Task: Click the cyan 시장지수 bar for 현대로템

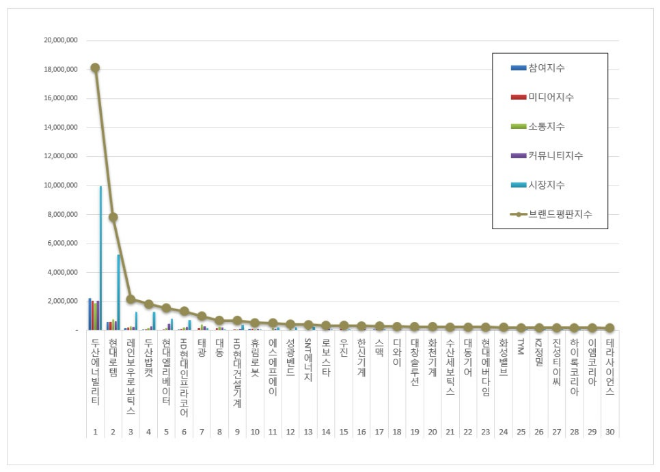Action: pyautogui.click(x=119, y=291)
